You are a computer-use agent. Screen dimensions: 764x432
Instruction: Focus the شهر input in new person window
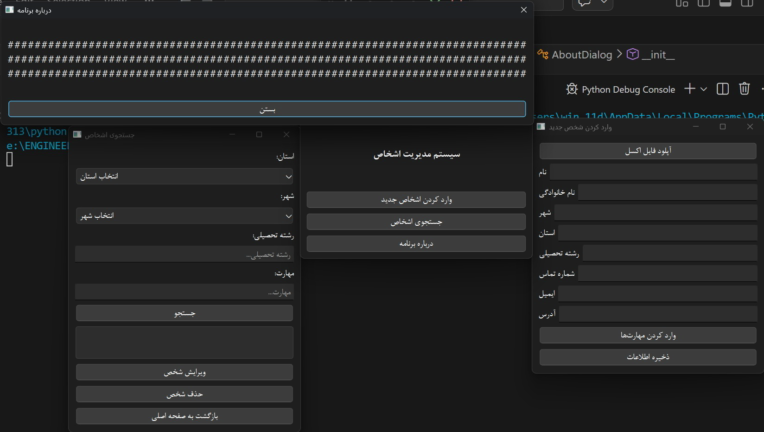[656, 212]
